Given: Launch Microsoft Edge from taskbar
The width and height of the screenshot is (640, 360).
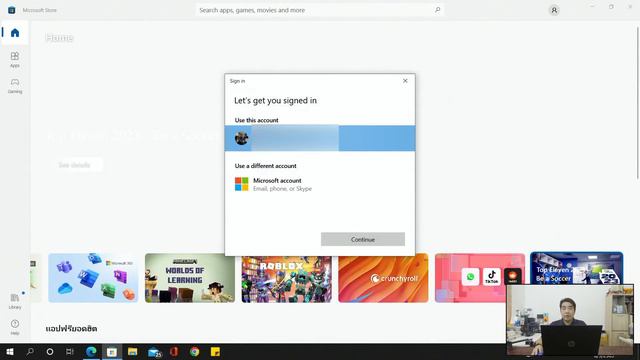Looking at the screenshot, I should click(x=91, y=351).
